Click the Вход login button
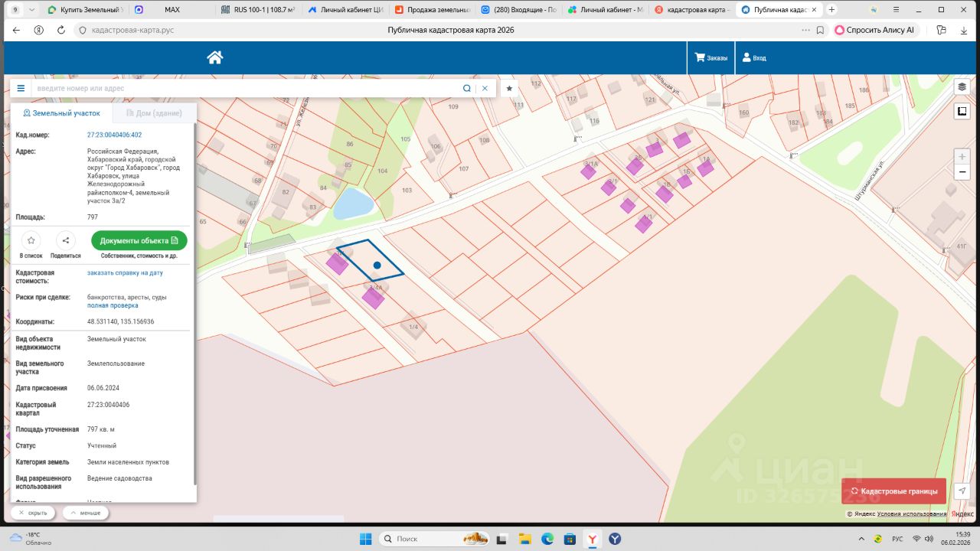The height and width of the screenshot is (551, 980). (x=753, y=57)
